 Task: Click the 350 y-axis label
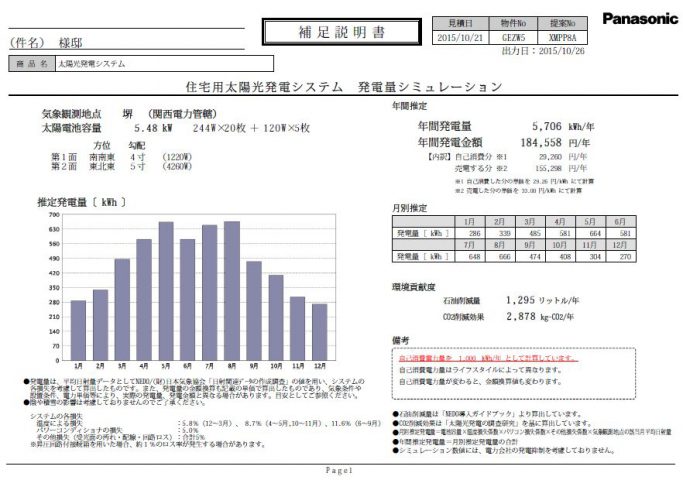[54, 287]
